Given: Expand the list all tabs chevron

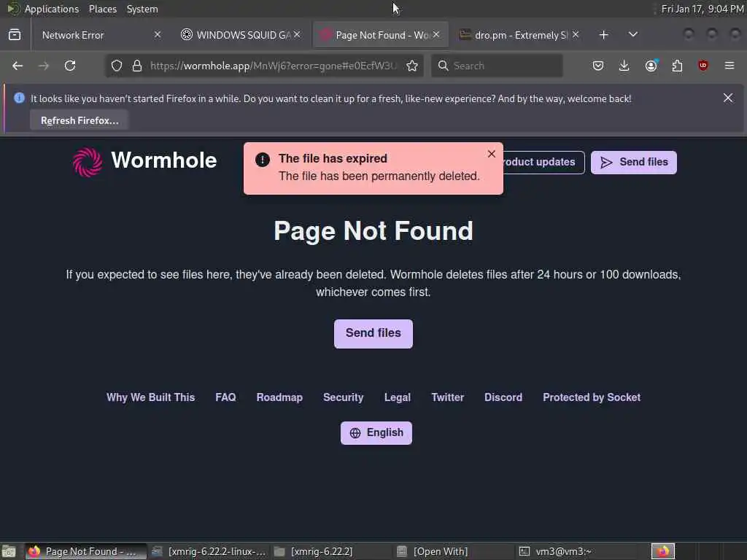Looking at the screenshot, I should [633, 35].
